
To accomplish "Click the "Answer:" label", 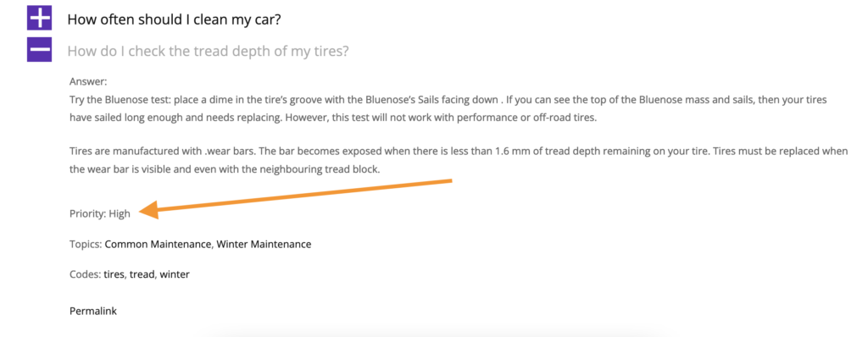I will (88, 82).
